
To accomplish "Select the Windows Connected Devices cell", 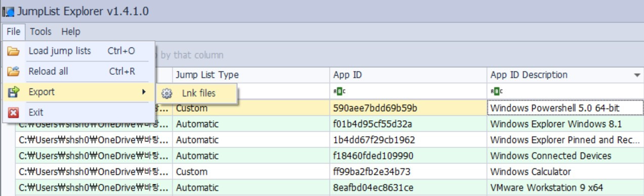I will (565, 156).
